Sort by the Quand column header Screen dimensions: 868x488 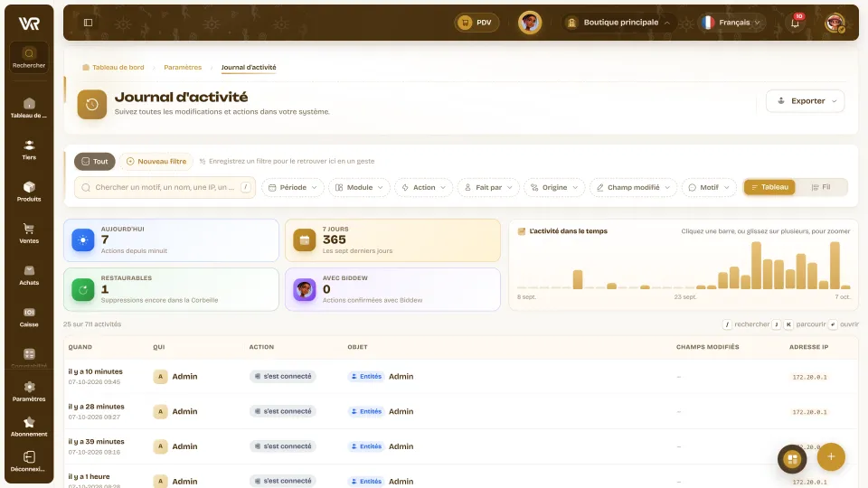pyautogui.click(x=80, y=347)
